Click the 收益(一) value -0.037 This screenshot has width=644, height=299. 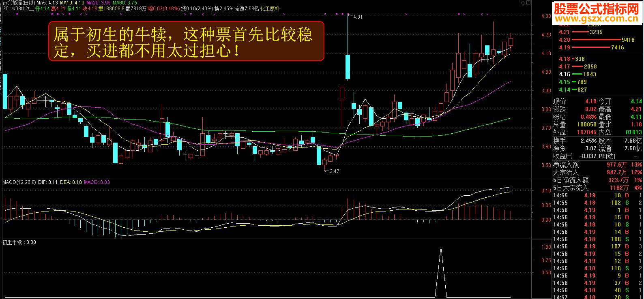click(x=588, y=156)
